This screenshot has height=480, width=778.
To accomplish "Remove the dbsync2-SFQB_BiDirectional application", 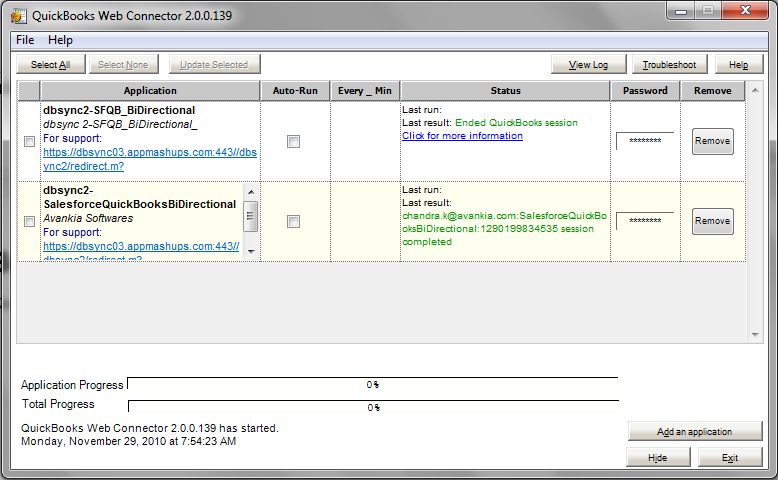I will [712, 141].
